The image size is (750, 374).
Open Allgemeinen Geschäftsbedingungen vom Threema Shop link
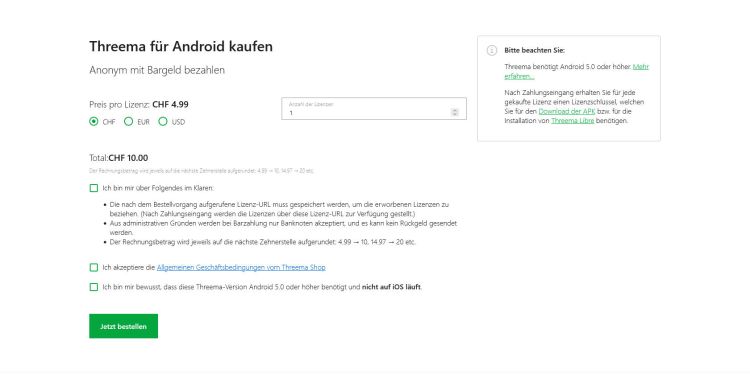pos(241,267)
